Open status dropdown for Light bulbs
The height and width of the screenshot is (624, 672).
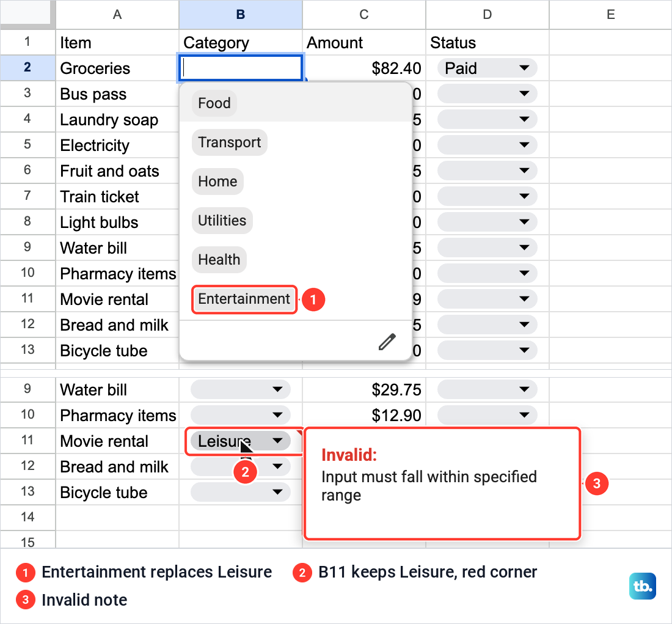[487, 222]
